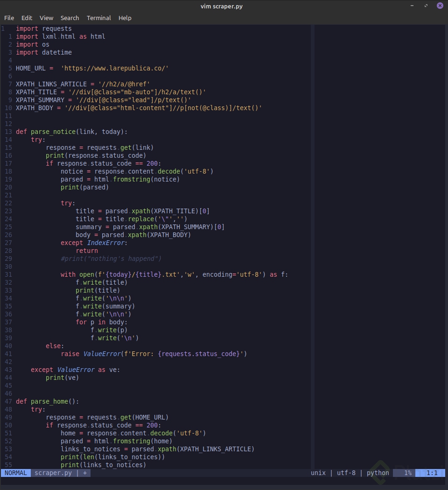Click the '1:1' cursor position indicator
The height and width of the screenshot is (490, 448).
(432, 473)
